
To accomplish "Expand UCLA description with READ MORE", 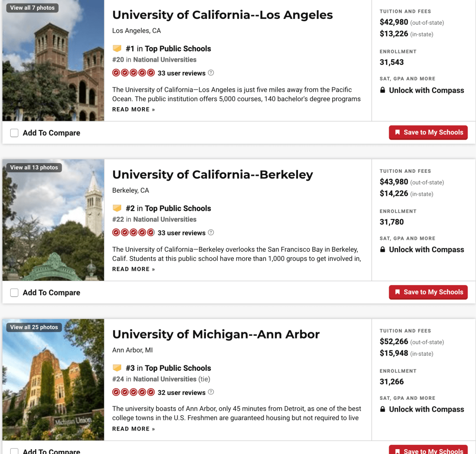I will (x=134, y=109).
